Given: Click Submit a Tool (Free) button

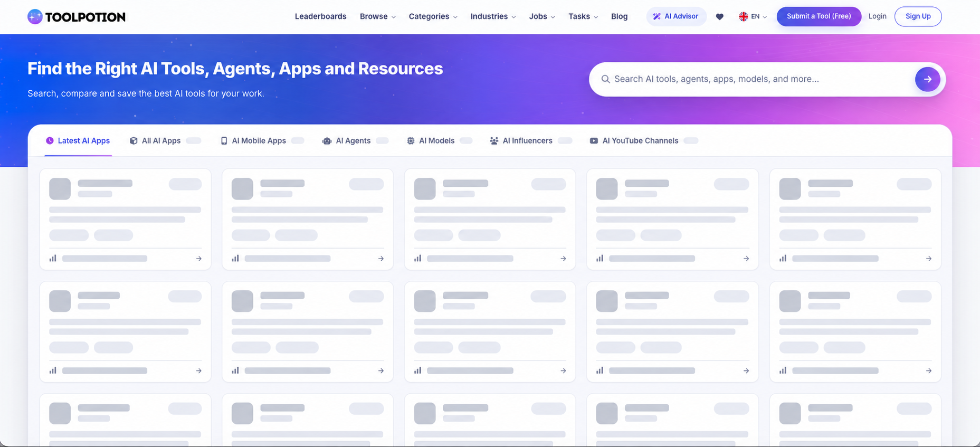Looking at the screenshot, I should (819, 16).
